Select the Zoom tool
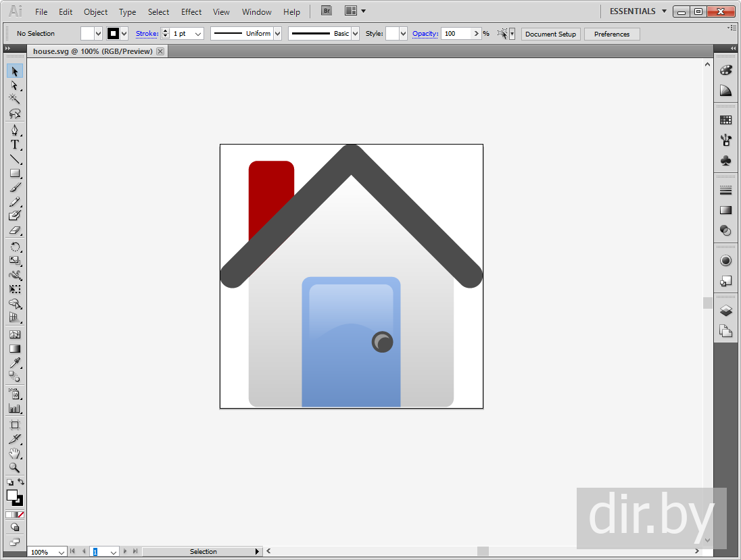741x560 pixels. tap(15, 467)
